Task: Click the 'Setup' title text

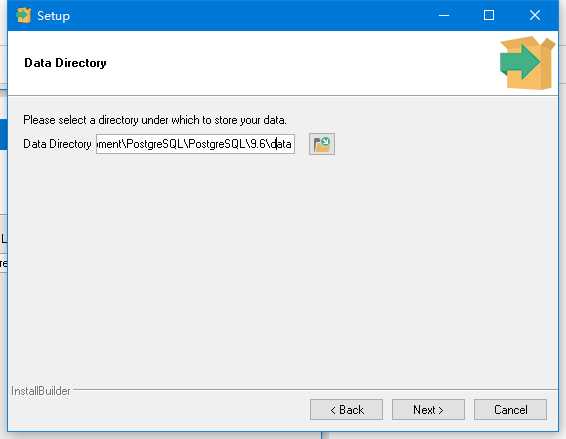Action: click(53, 16)
